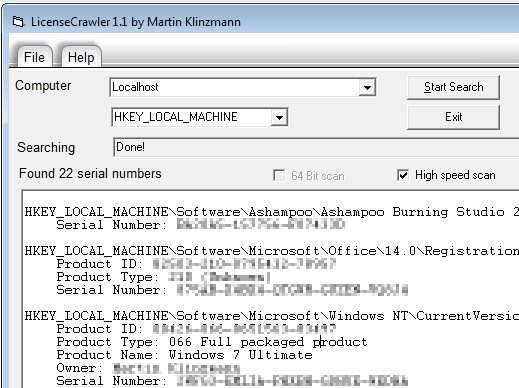Select the HKEY_LOCAL_MACHINE registry hive text
Image resolution: width=519 pixels, height=388 pixels.
[x=176, y=117]
